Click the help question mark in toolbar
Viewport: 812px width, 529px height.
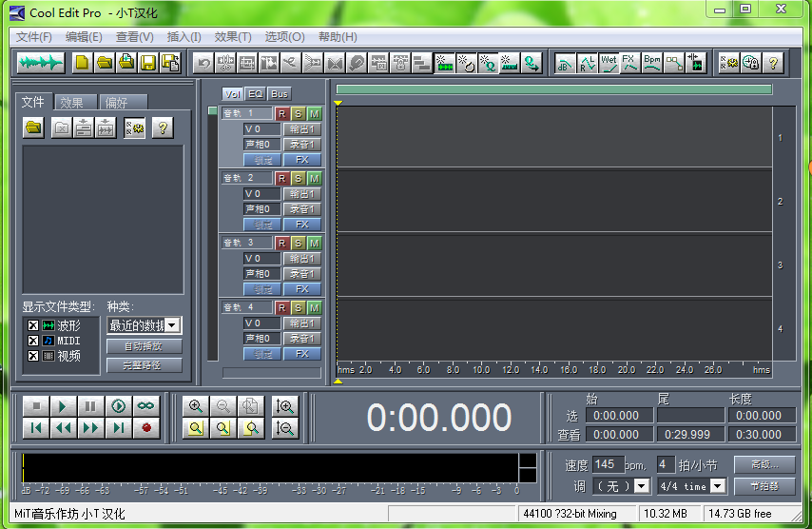(773, 63)
